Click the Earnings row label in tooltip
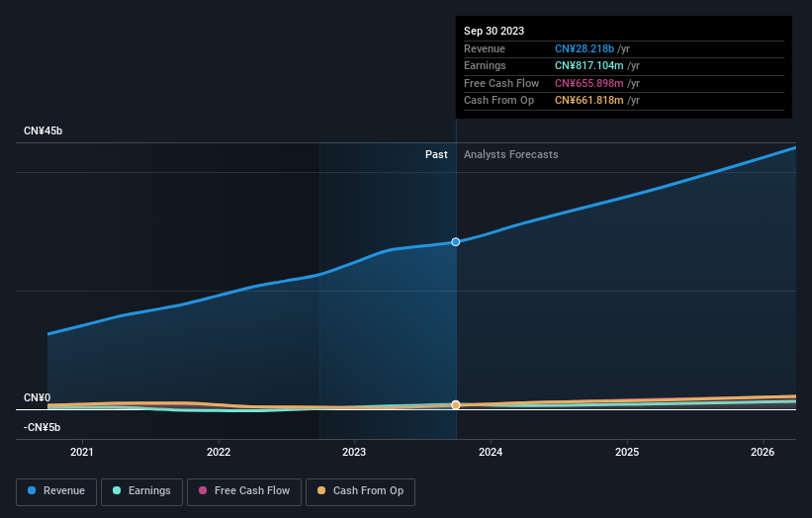This screenshot has height=518, width=812. 486,65
